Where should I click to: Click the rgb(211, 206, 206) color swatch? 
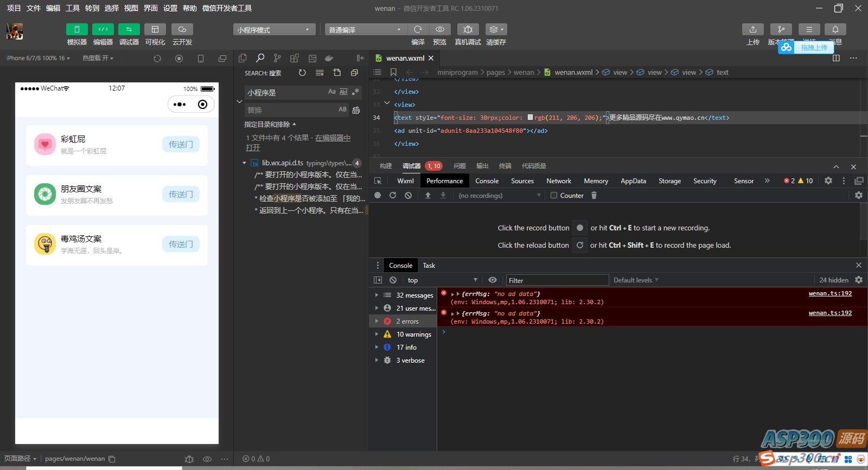(530, 118)
